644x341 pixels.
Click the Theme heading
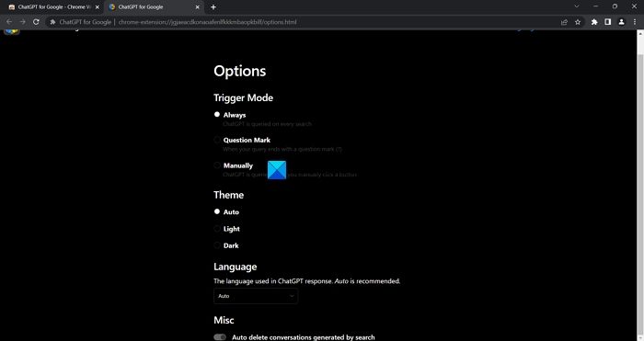(228, 195)
